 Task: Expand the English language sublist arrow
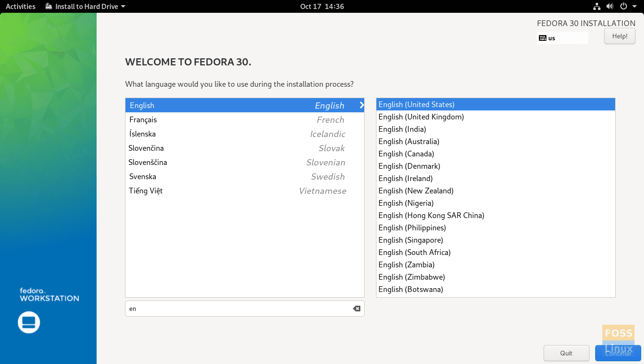(361, 105)
